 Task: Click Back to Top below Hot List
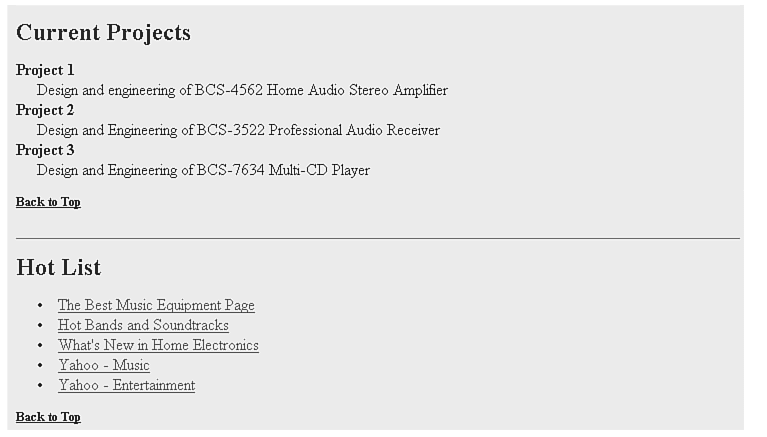(48, 417)
